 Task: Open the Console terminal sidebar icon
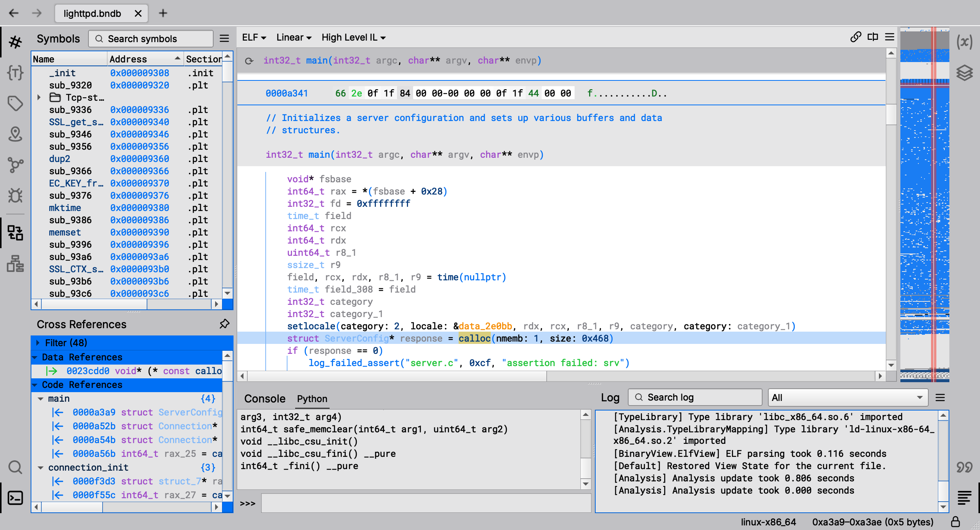coord(15,498)
